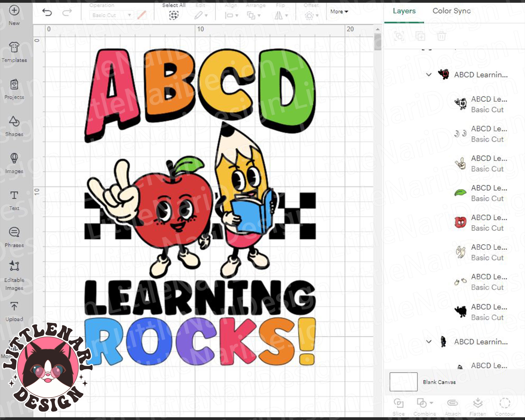Click the layers Duplicate icon
Screen dimensions: 525x420
[x=420, y=36]
